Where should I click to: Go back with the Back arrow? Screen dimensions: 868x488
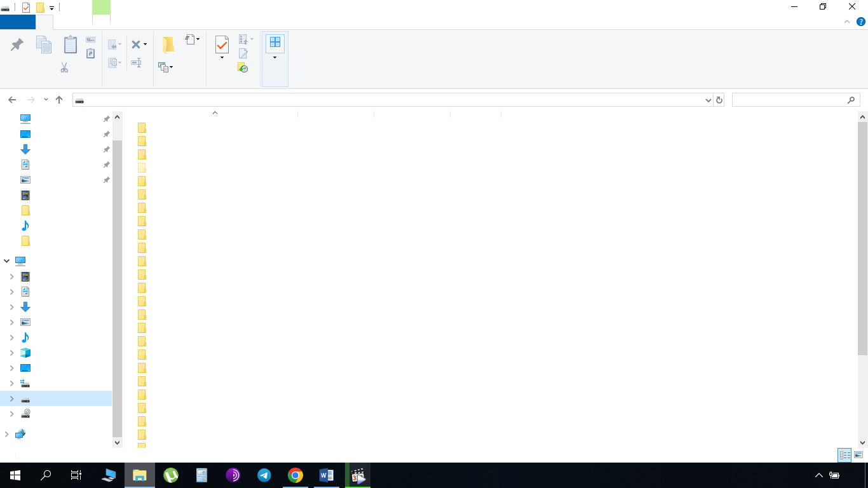point(12,100)
